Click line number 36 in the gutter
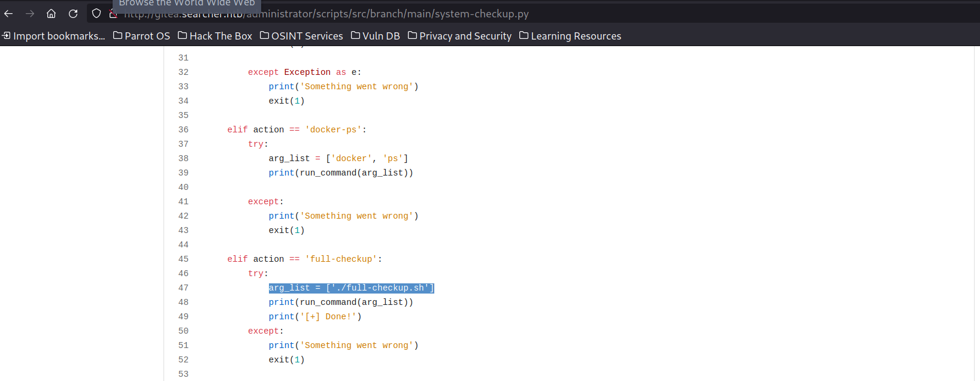This screenshot has height=381, width=980. (183, 129)
